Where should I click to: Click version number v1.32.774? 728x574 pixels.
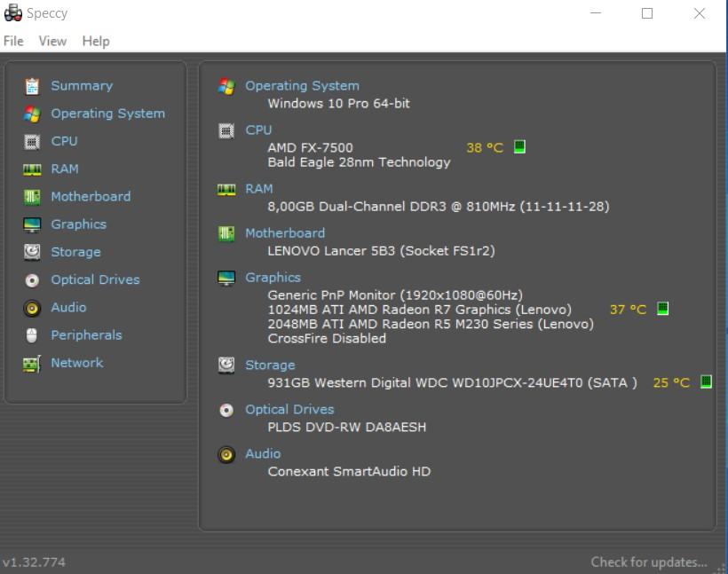pyautogui.click(x=34, y=562)
